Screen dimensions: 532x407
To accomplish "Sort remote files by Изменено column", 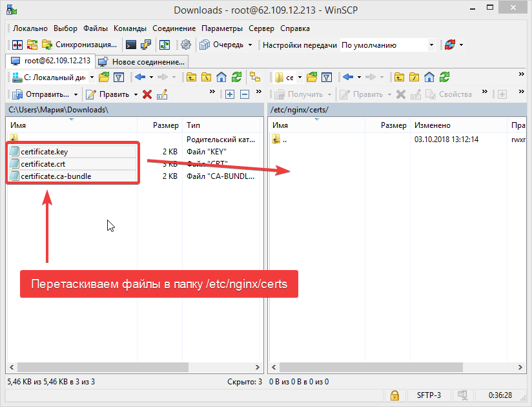I will click(458, 125).
